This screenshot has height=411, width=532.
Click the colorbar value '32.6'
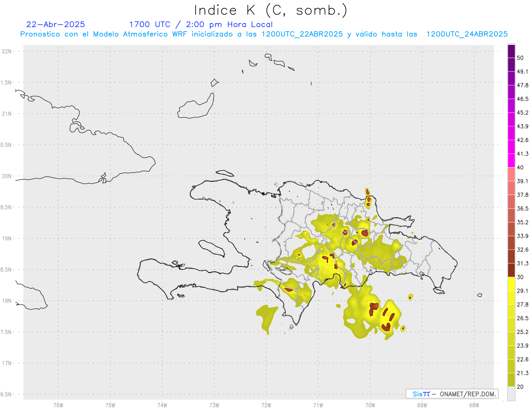click(x=523, y=250)
